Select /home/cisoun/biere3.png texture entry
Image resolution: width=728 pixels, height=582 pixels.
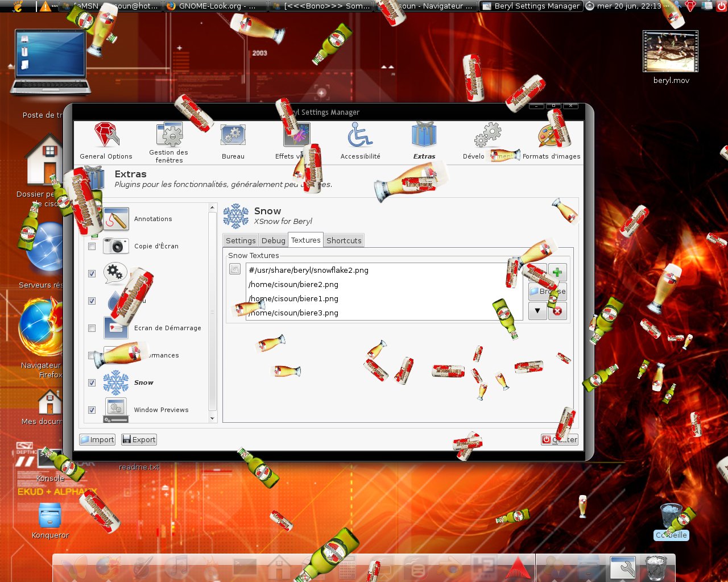click(384, 313)
